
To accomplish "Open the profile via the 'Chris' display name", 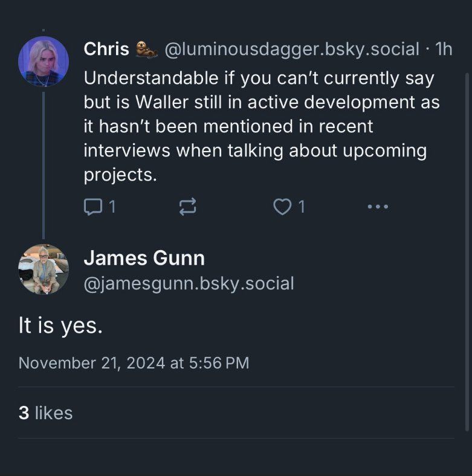I will point(106,50).
